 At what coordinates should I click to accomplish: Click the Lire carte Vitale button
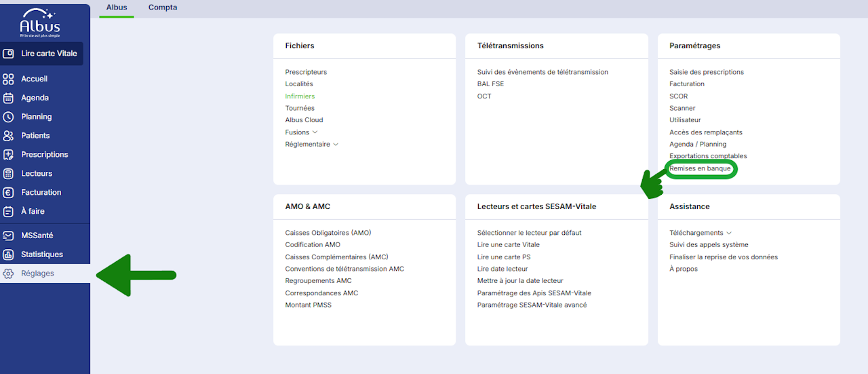pos(42,54)
